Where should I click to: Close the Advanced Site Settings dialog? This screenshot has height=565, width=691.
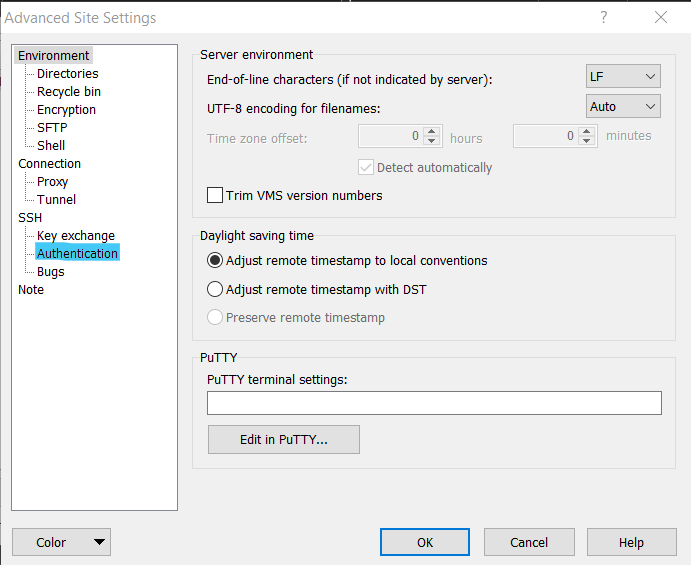[660, 17]
